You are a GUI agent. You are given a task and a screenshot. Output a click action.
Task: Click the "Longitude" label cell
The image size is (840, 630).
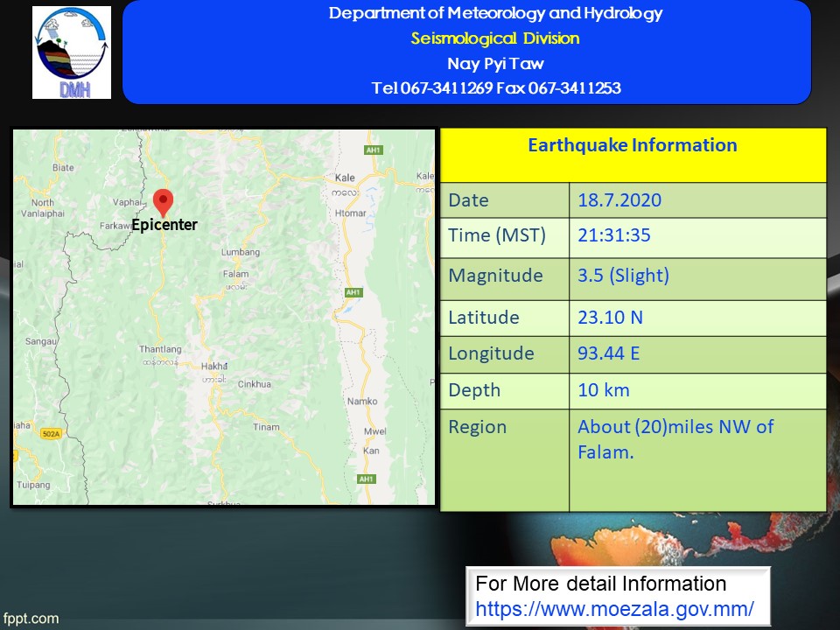(x=505, y=354)
